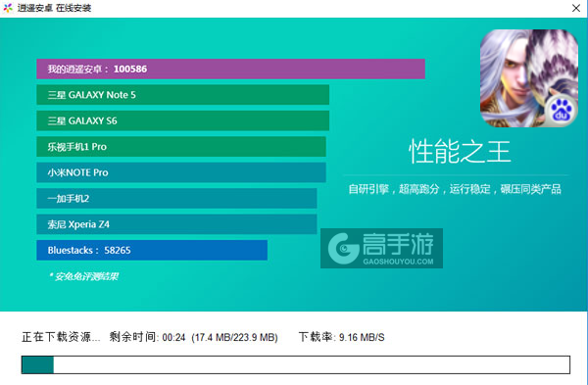Select the 小米NOTE Pro bar
This screenshot has width=588, height=385.
tap(181, 172)
